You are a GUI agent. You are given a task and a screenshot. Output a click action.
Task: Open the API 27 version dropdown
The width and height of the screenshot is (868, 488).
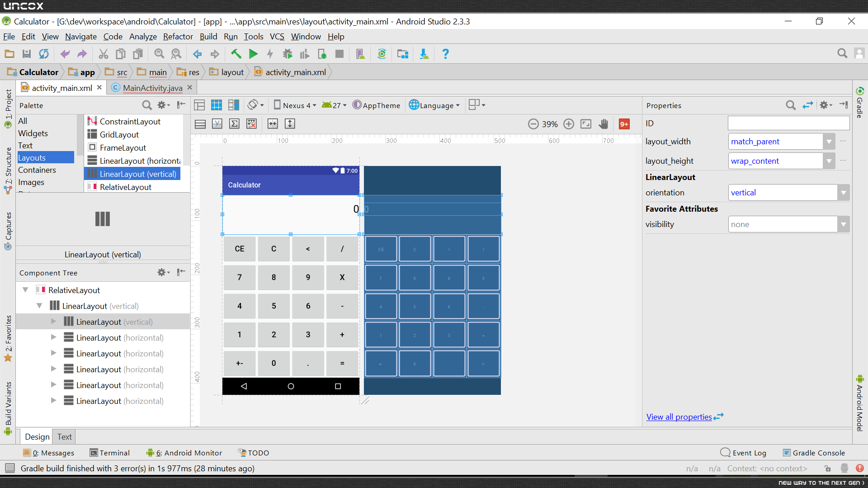tap(334, 105)
